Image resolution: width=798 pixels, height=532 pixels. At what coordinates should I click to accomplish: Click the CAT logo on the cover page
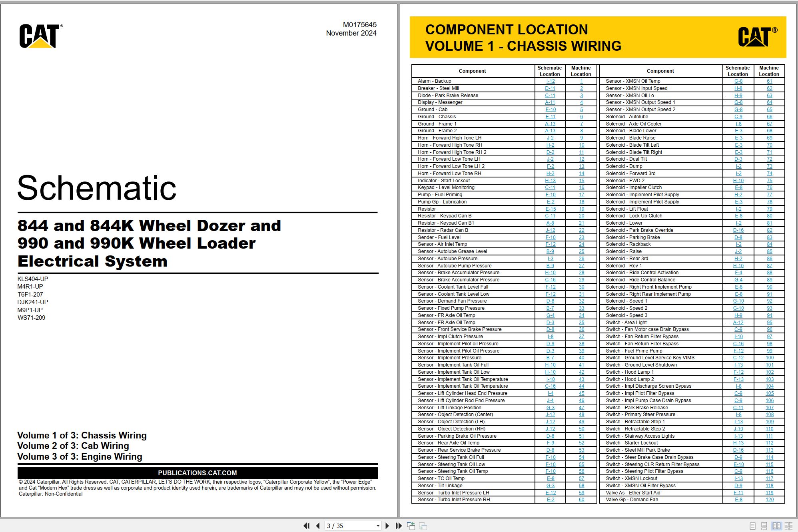point(40,36)
